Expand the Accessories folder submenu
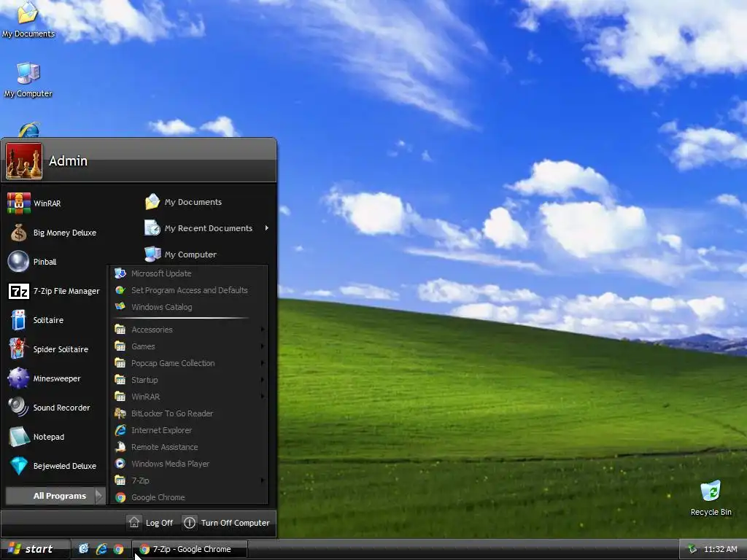 pos(189,330)
